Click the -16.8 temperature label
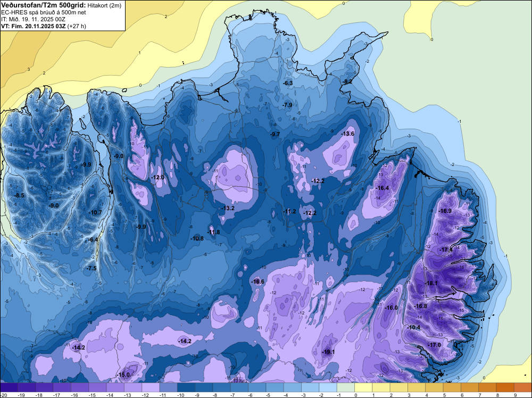Screen dimensions: 532x398 (421, 306)
